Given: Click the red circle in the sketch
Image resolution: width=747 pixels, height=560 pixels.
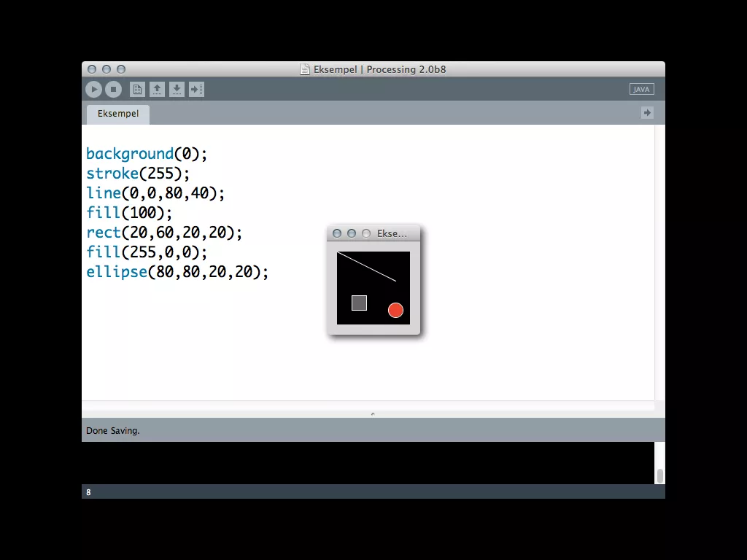Looking at the screenshot, I should click(x=395, y=310).
